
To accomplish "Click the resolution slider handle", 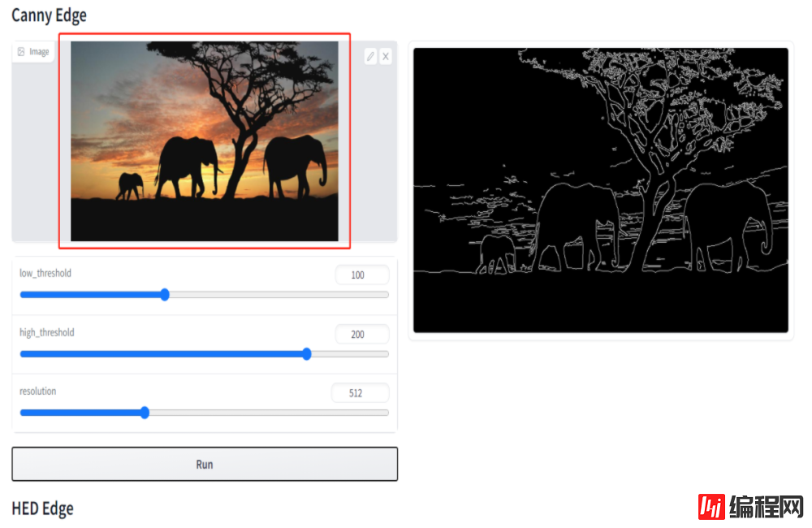I will coord(145,413).
